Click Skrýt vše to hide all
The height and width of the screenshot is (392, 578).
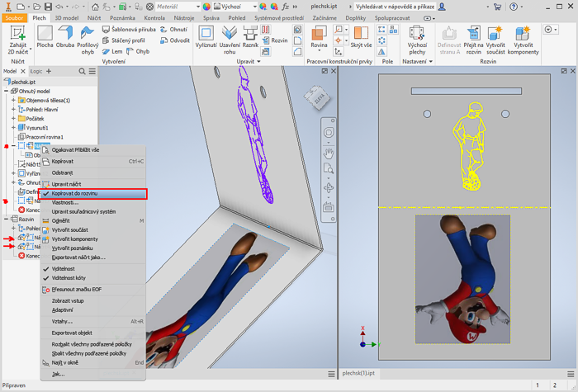point(361,37)
